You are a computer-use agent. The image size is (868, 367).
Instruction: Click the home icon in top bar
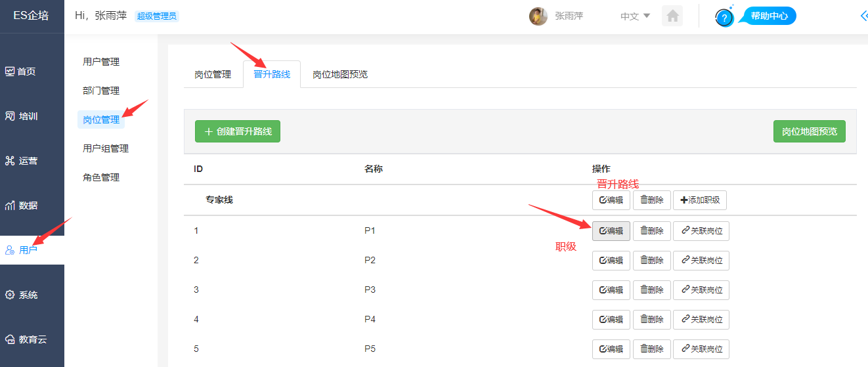point(672,16)
